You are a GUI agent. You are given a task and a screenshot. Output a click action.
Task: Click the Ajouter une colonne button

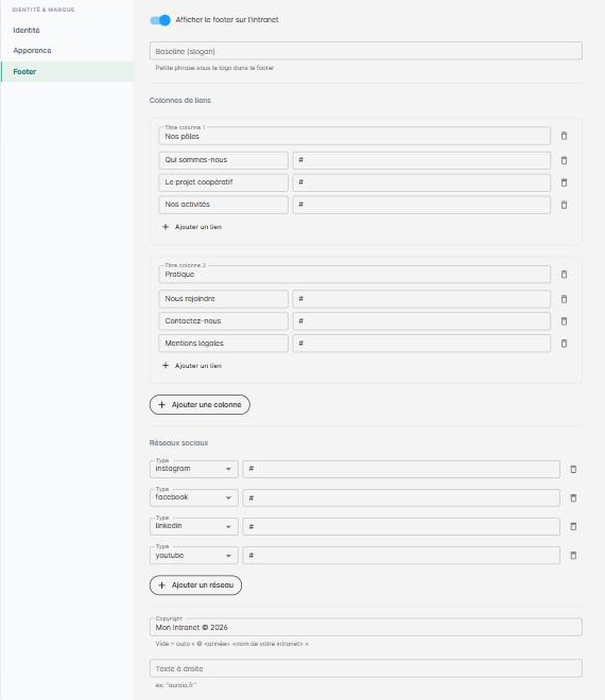point(200,404)
